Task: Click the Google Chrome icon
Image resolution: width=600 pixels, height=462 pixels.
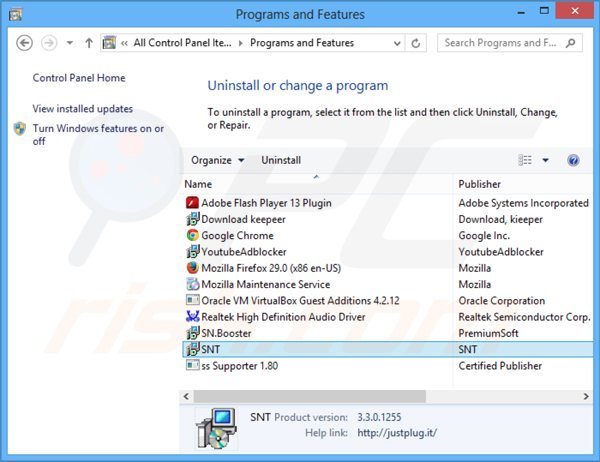Action: click(x=192, y=235)
